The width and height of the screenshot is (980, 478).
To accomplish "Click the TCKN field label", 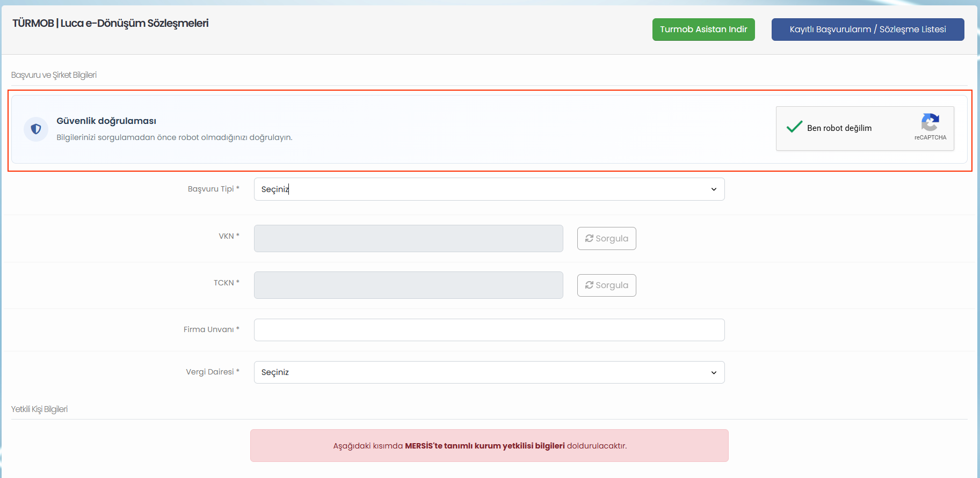I will pyautogui.click(x=227, y=283).
